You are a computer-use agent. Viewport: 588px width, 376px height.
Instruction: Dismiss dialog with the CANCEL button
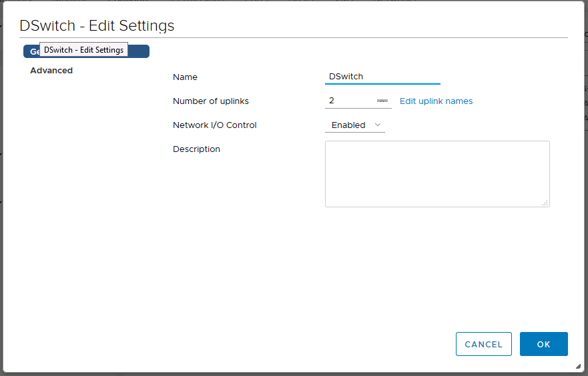pos(484,344)
